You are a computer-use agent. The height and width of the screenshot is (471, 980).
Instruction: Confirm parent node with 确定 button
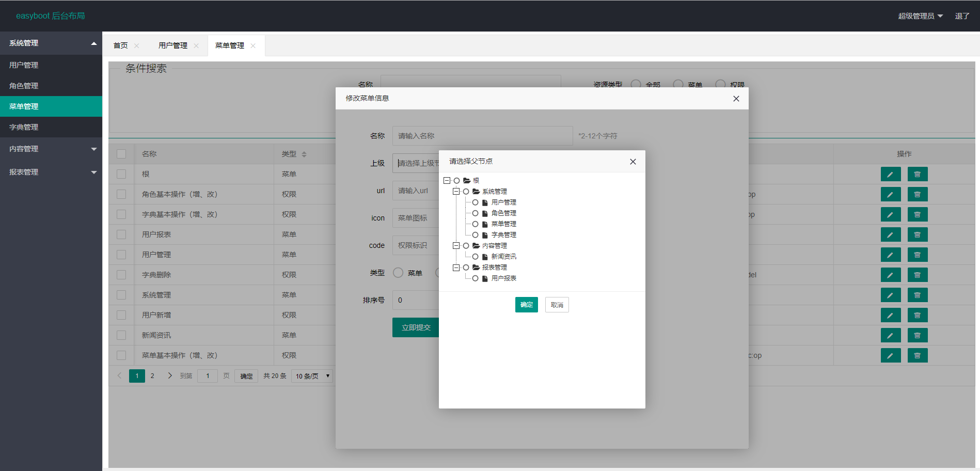click(527, 305)
